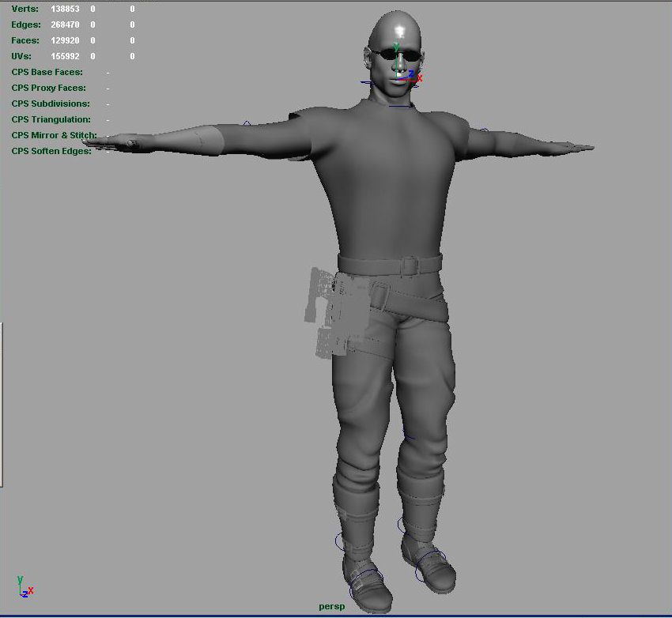Click the belt buckle on the waist

[407, 266]
